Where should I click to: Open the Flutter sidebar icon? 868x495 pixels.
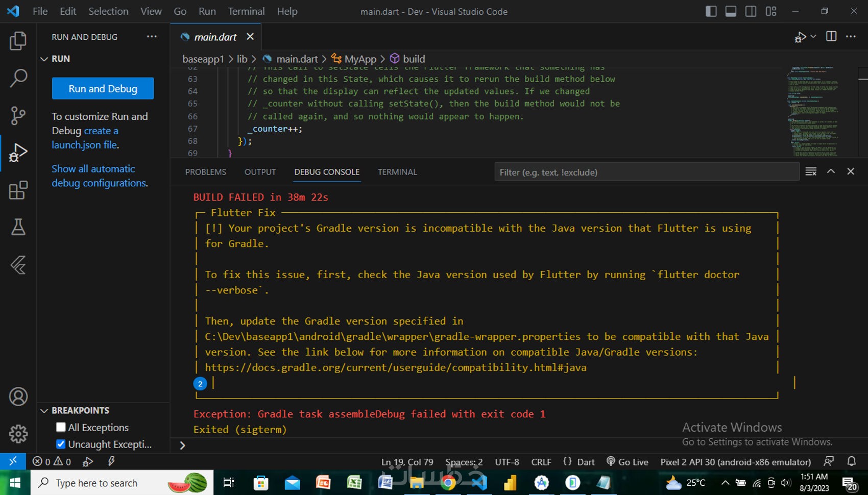pos(18,265)
